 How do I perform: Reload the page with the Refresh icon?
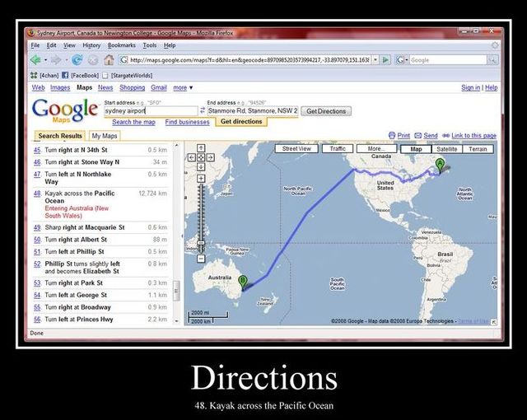click(77, 60)
